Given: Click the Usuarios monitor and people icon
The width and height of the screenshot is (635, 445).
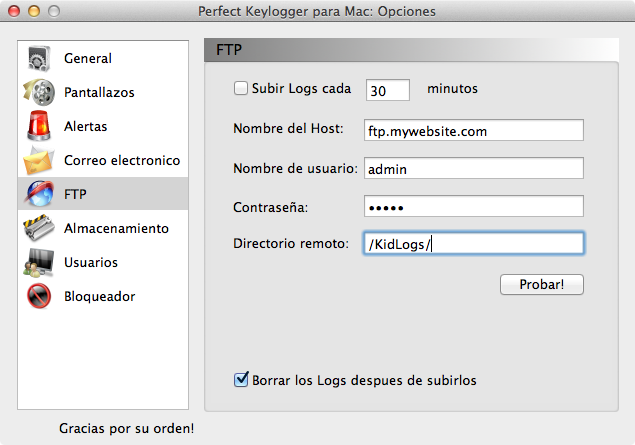Looking at the screenshot, I should (x=39, y=262).
